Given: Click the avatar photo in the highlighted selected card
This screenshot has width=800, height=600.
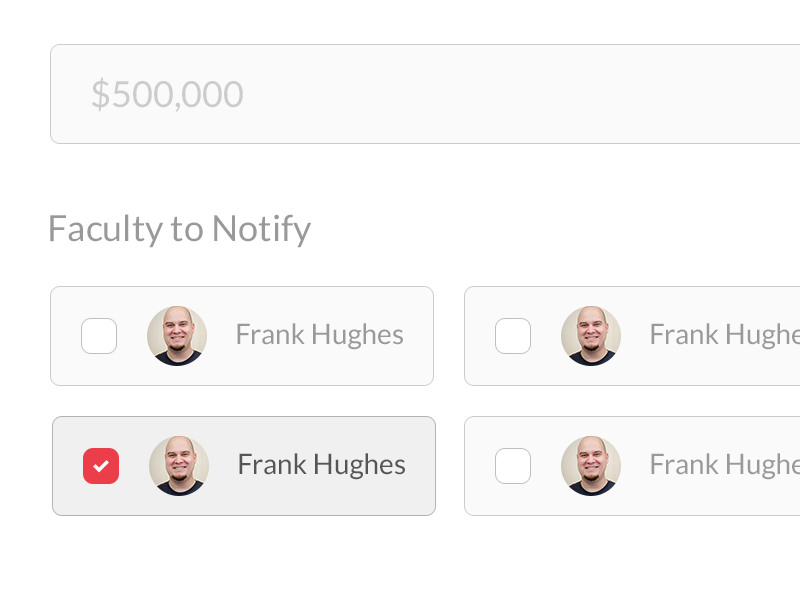Looking at the screenshot, I should point(179,466).
